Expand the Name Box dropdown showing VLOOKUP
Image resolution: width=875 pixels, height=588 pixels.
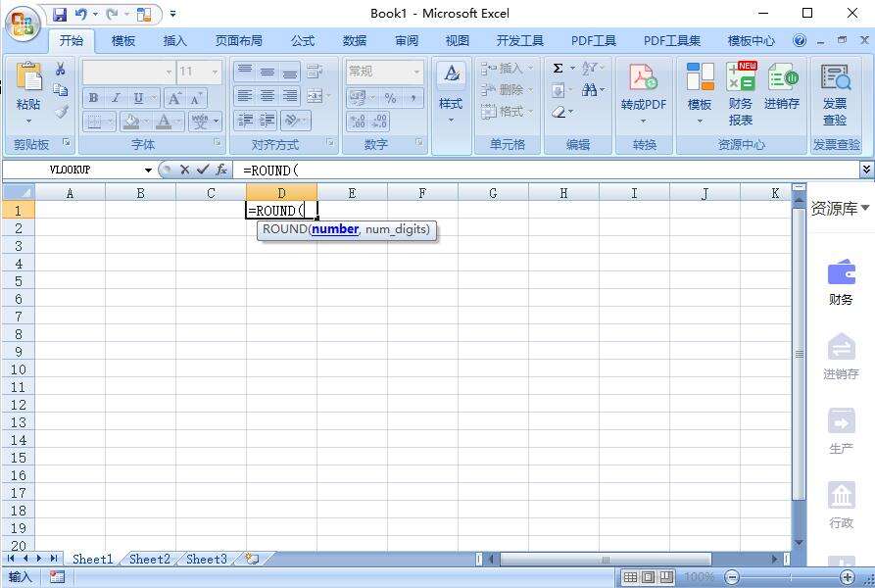coord(148,171)
